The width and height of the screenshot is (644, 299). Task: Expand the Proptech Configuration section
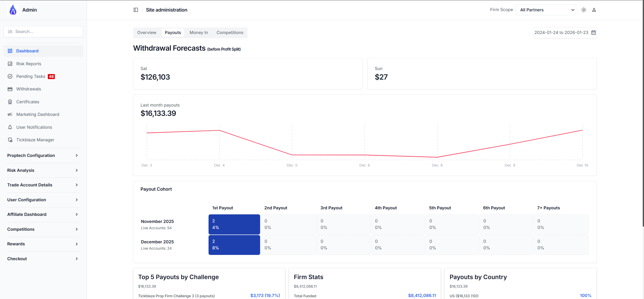click(x=43, y=155)
